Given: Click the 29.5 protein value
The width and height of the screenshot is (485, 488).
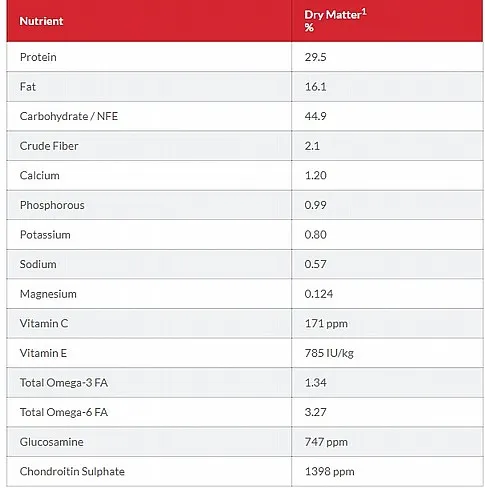Looking at the screenshot, I should (x=315, y=57).
